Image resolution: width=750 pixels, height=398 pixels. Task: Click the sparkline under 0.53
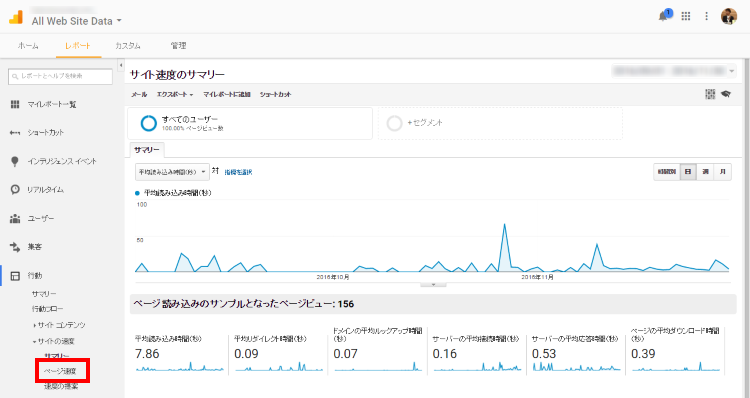coord(576,367)
